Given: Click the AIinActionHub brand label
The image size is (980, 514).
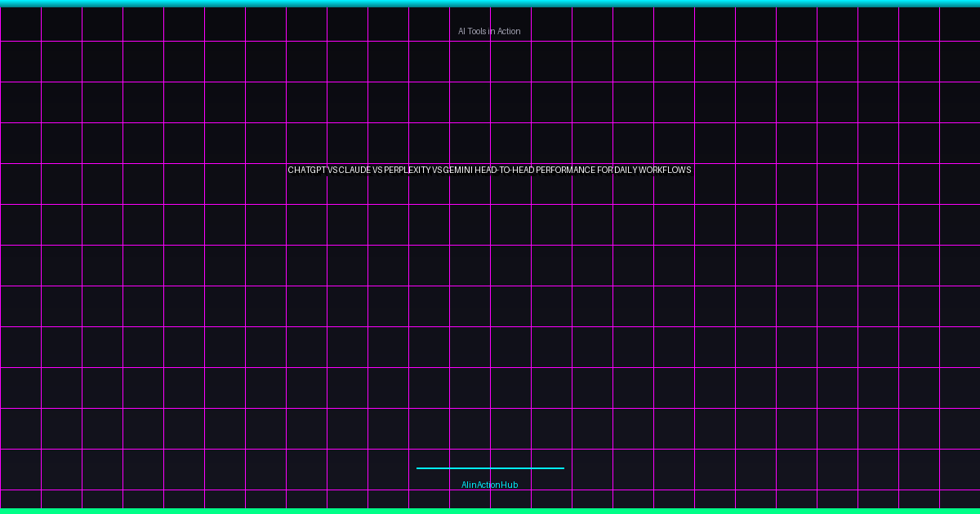Looking at the screenshot, I should [x=489, y=485].
